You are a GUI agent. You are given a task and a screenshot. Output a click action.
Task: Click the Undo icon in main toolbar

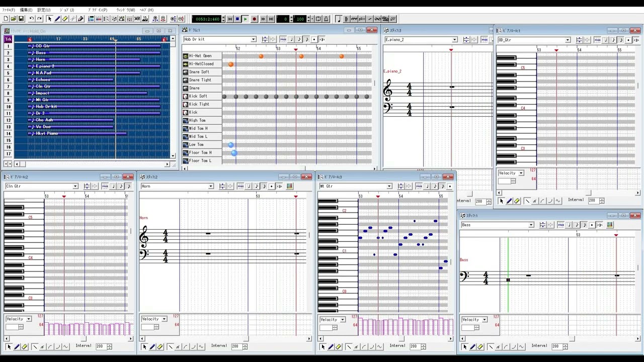pyautogui.click(x=31, y=19)
